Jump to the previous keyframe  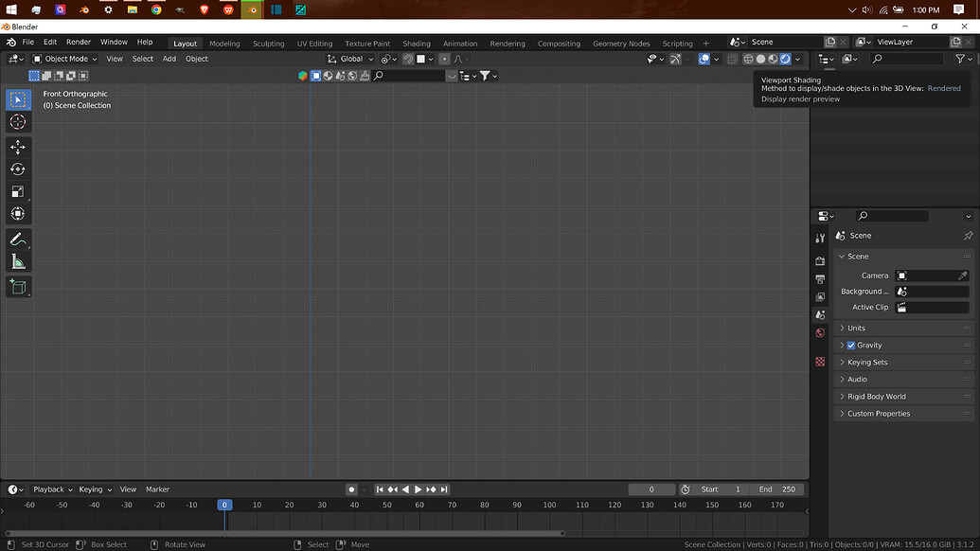tap(393, 489)
